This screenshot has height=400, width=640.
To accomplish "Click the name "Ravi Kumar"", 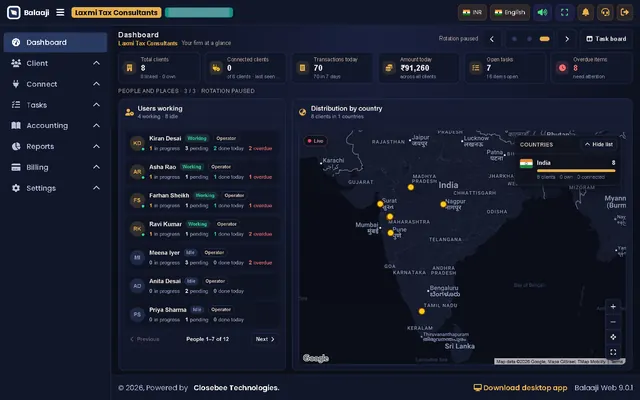I will pos(165,224).
